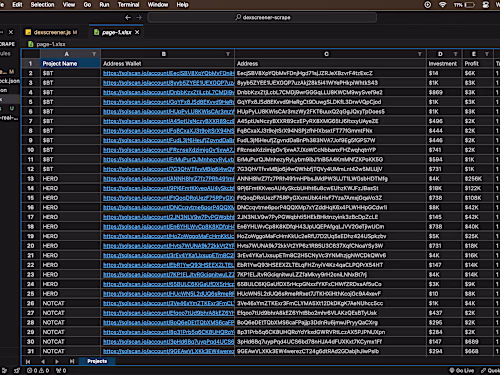Click errors and warnings count in status bar

point(38,371)
